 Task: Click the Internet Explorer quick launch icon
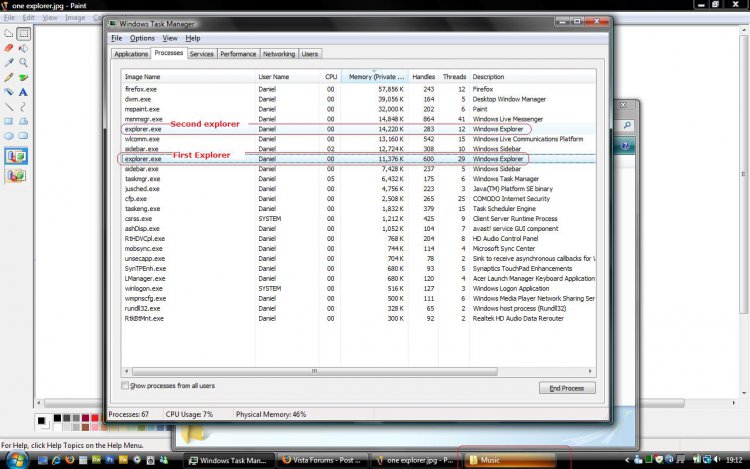(56, 460)
